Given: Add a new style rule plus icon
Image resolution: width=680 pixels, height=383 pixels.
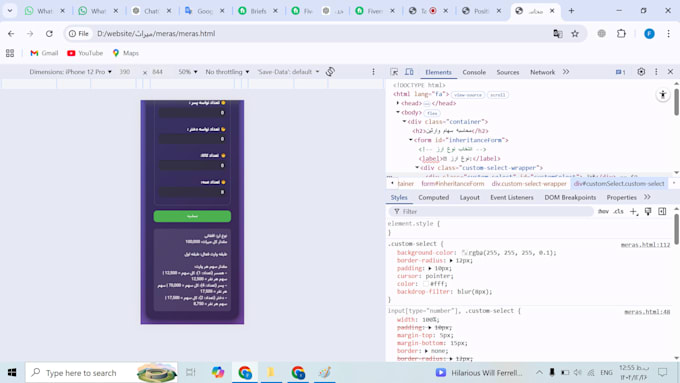Looking at the screenshot, I should click(x=634, y=211).
